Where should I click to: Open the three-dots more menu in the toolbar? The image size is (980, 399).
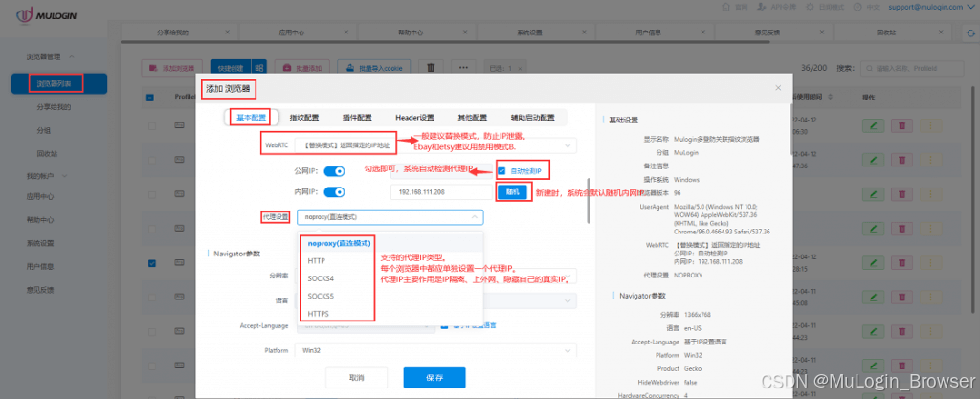click(x=463, y=67)
